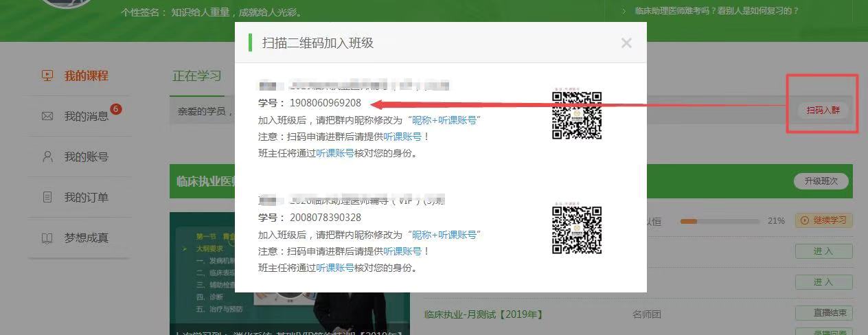Open 我的订单 in the sidebar
Screen dimensions: 868x335
coord(86,197)
